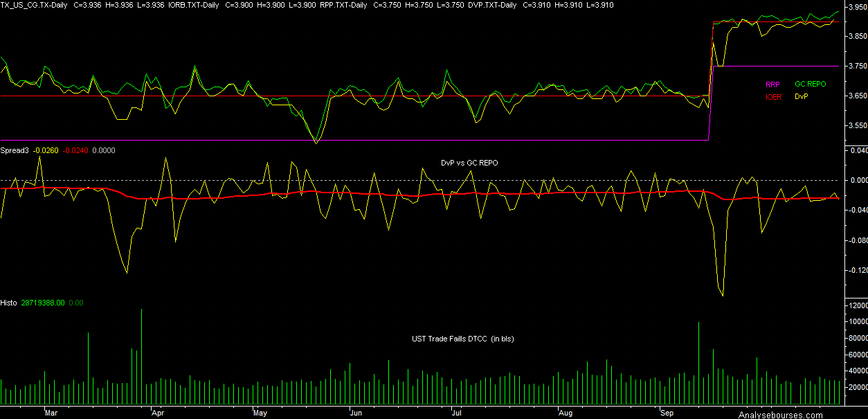
Task: Click the 3.750 price axis value
Action: point(858,66)
